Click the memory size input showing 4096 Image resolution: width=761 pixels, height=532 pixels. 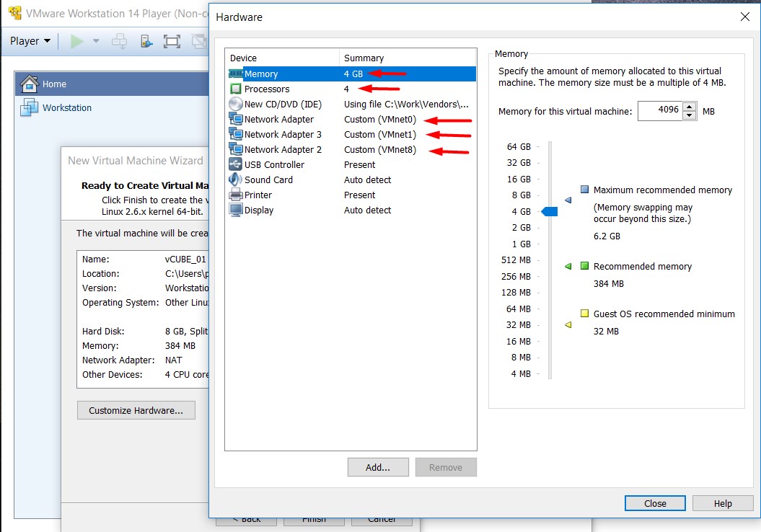pos(660,110)
